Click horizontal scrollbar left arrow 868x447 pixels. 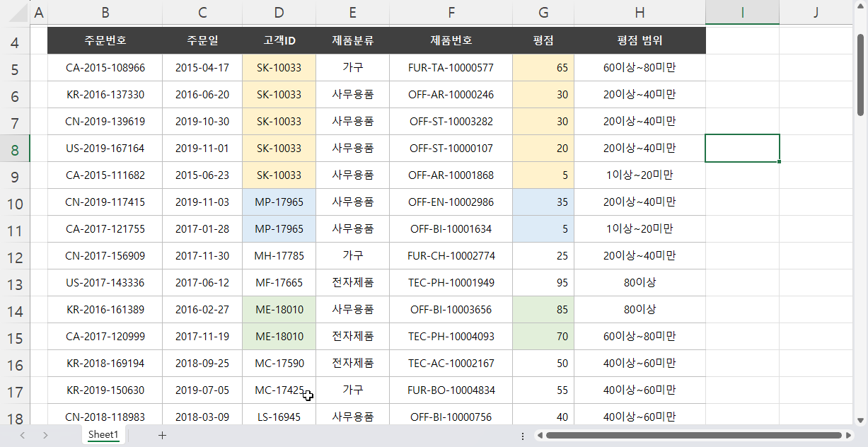(539, 435)
